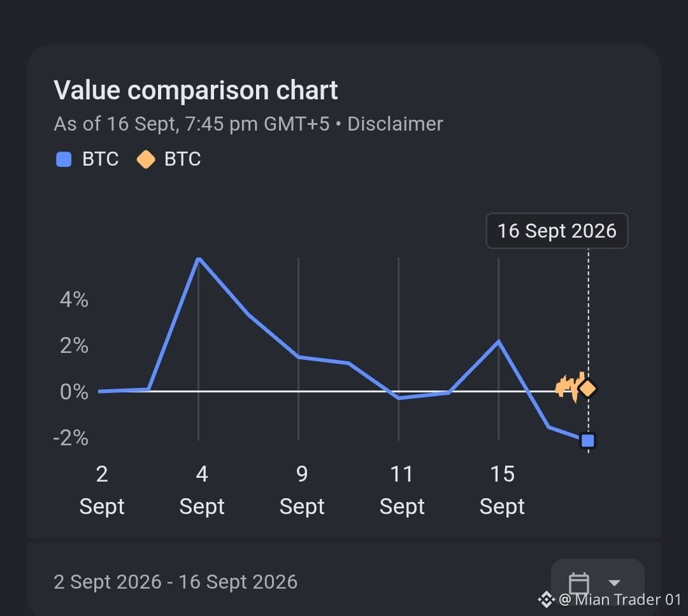
Task: Select the orange diamond data point marker
Action: pyautogui.click(x=588, y=389)
